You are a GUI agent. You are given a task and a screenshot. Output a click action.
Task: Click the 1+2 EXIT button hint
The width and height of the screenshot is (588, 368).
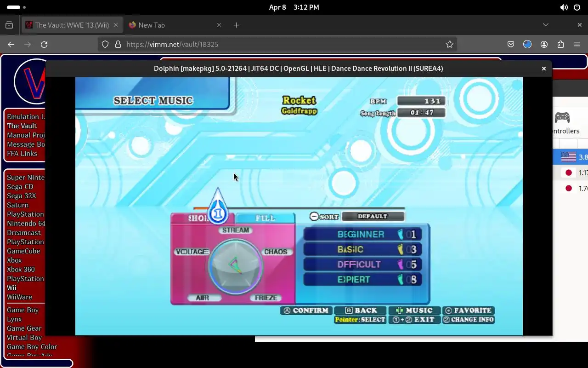coord(414,320)
